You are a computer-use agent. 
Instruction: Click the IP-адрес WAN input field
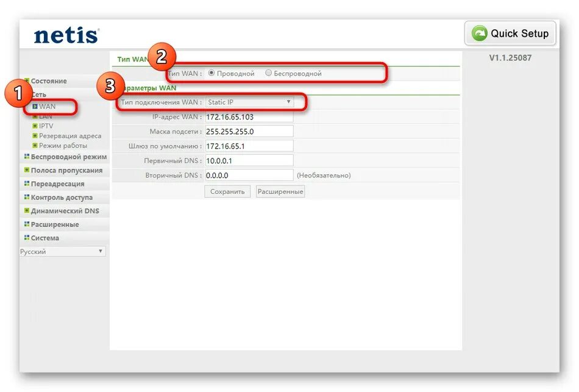(249, 117)
